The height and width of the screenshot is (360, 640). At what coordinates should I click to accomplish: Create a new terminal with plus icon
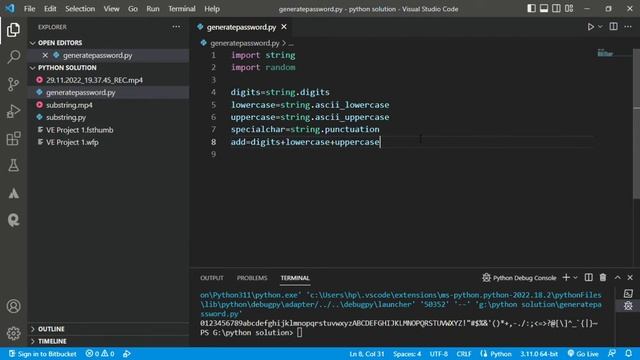click(566, 278)
